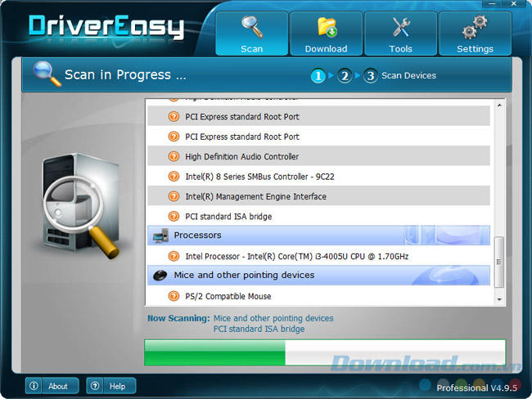Go to the Settings tab
Screen dimensions: 532x399
[x=475, y=34]
